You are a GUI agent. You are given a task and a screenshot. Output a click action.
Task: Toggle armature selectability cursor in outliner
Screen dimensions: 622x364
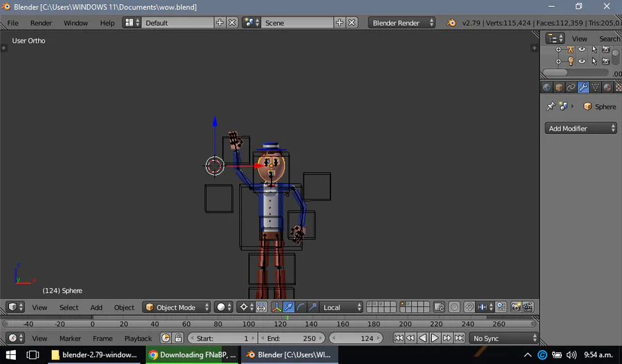click(x=594, y=50)
